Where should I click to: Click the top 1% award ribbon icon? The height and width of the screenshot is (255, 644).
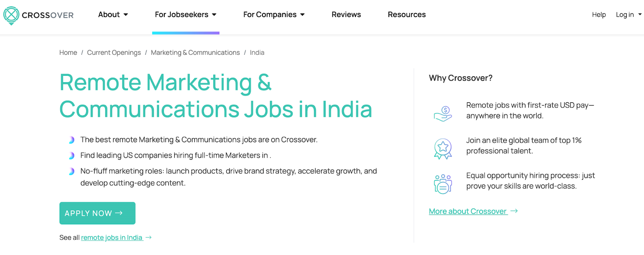click(443, 148)
